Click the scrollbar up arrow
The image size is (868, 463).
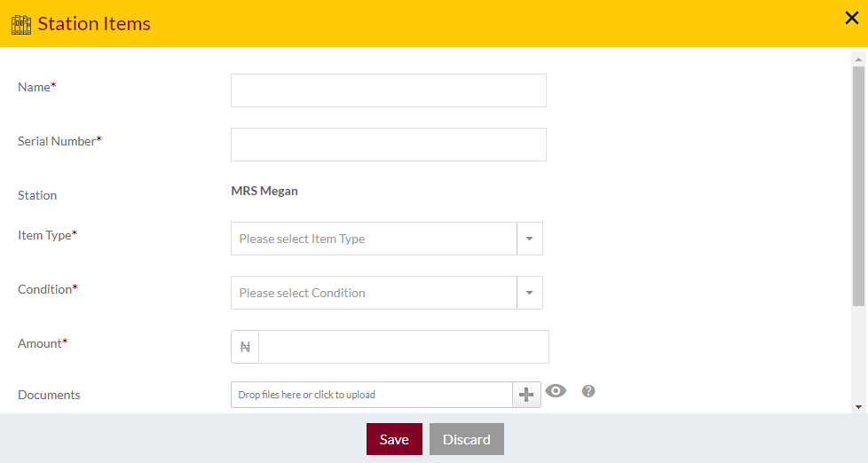pos(858,59)
